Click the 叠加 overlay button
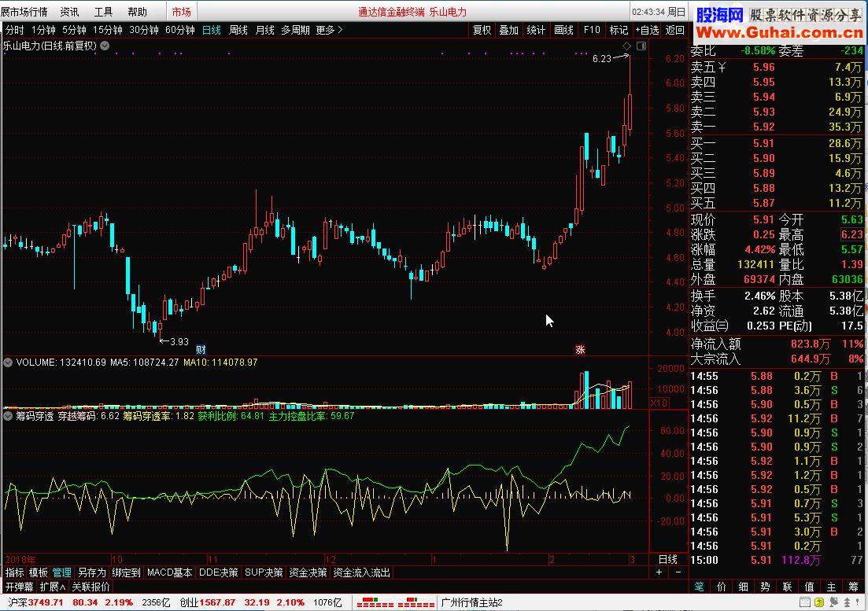The height and width of the screenshot is (611, 868). 508,30
